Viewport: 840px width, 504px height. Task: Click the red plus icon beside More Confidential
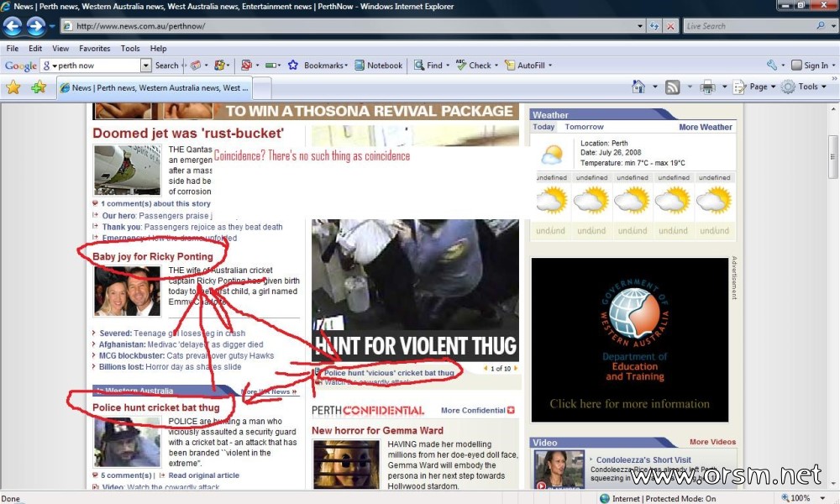tap(511, 410)
